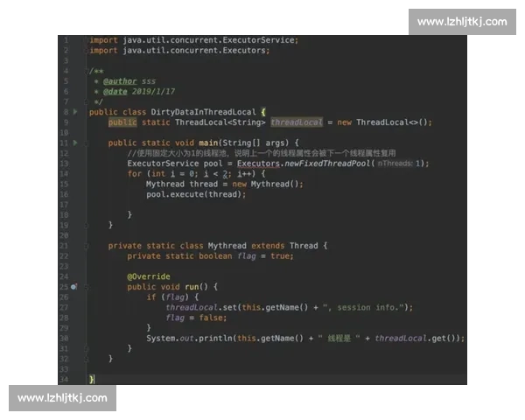Collapse the import block fold marker
525x420 pixels.
pos(87,40)
